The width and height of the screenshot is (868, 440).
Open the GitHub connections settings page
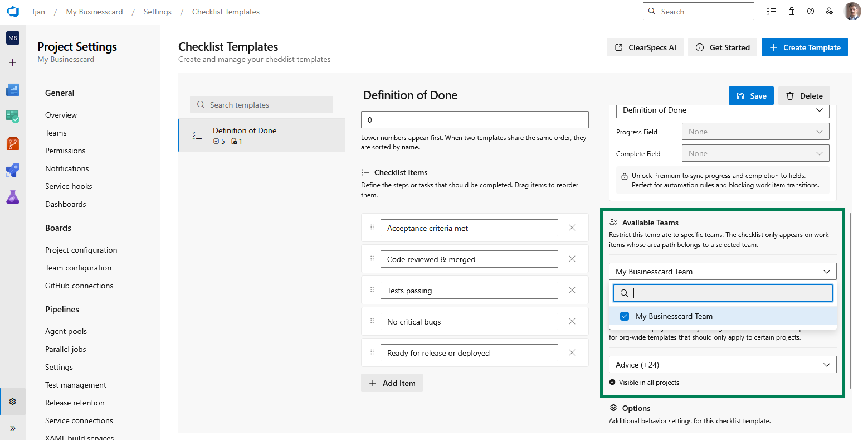tap(79, 285)
